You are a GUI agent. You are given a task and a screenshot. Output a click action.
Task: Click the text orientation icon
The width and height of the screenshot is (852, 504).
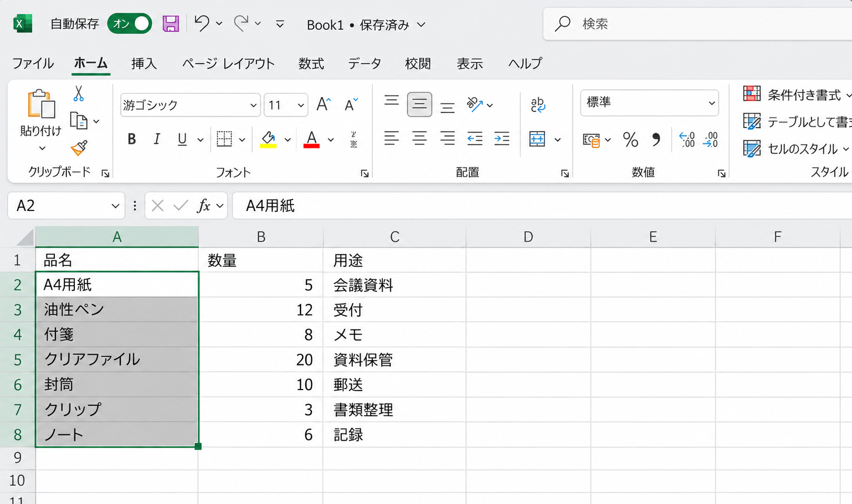pos(475,104)
